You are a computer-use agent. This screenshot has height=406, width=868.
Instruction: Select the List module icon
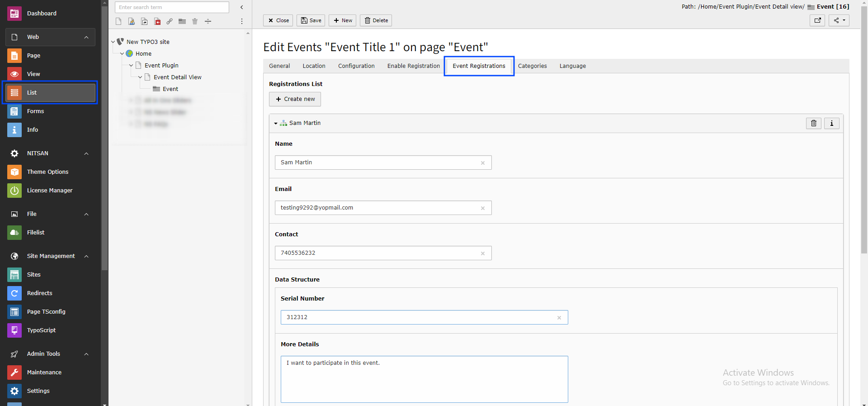click(x=14, y=93)
